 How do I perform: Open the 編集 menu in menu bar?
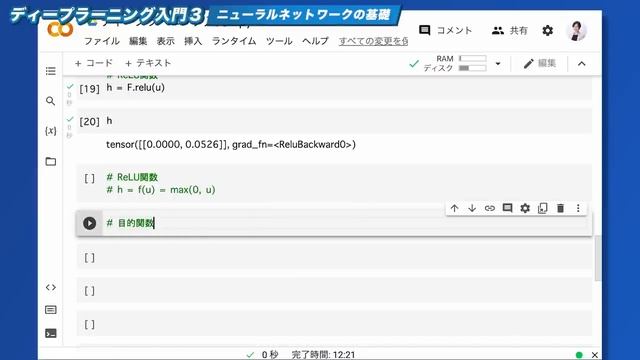(x=138, y=41)
